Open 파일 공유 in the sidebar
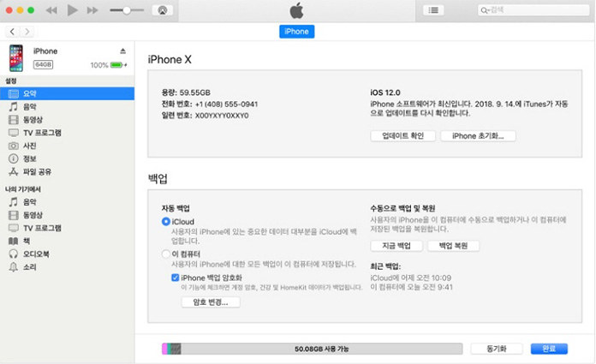The image size is (596, 364). (68, 172)
